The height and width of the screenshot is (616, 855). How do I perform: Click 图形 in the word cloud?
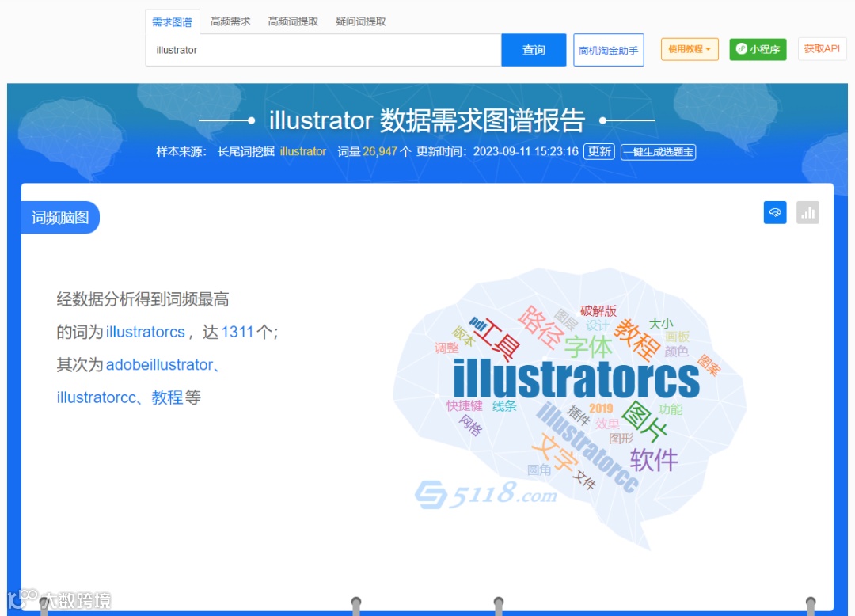coord(621,439)
